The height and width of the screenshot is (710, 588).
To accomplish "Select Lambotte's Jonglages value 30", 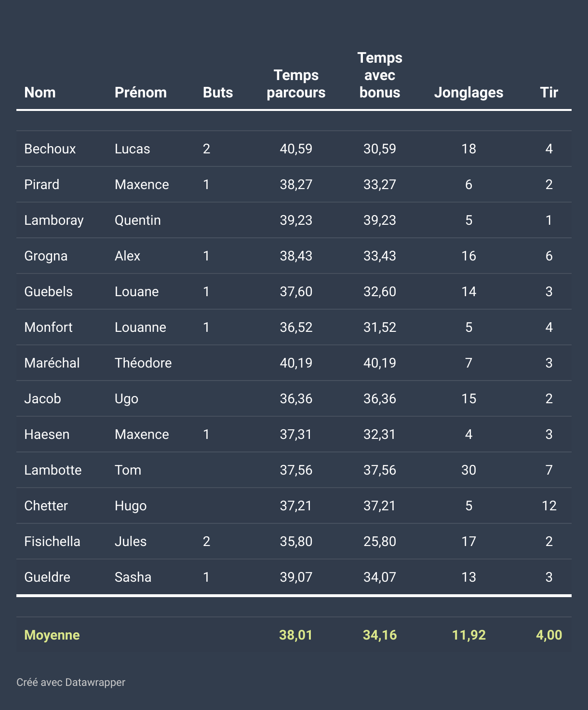I will tap(468, 470).
